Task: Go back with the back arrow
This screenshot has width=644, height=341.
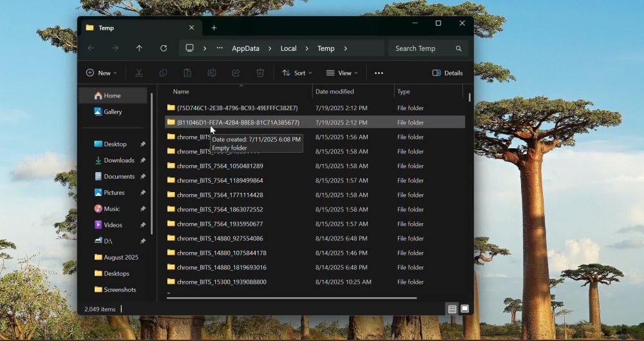Action: point(91,48)
